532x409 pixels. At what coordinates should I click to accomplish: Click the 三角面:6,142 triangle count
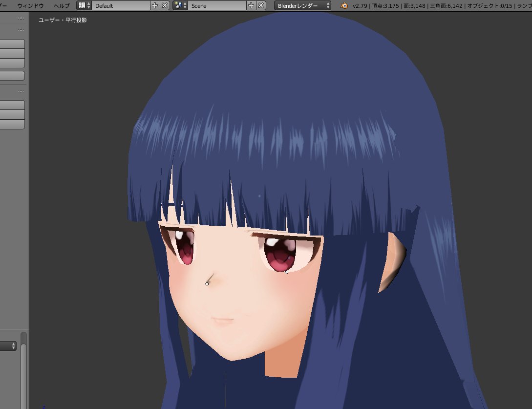point(446,6)
